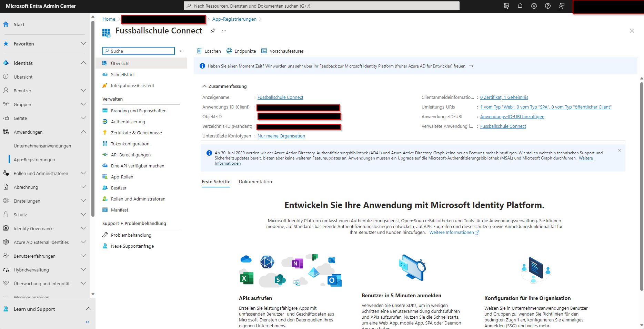Click the main content vertical scrollbar
This screenshot has height=329, width=644.
[x=642, y=186]
